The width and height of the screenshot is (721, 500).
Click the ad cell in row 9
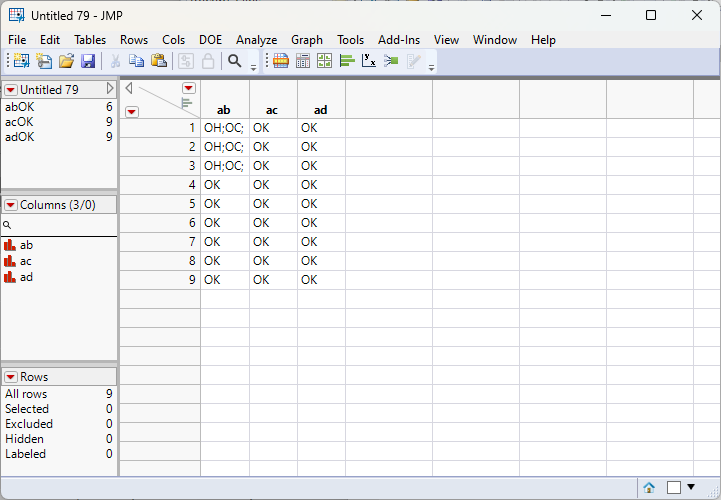click(321, 280)
